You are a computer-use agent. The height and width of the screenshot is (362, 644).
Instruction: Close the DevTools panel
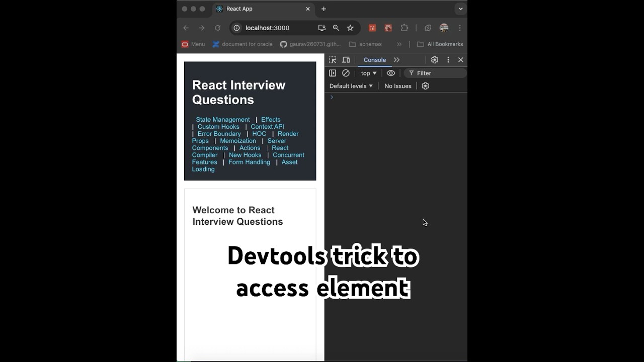click(x=461, y=60)
